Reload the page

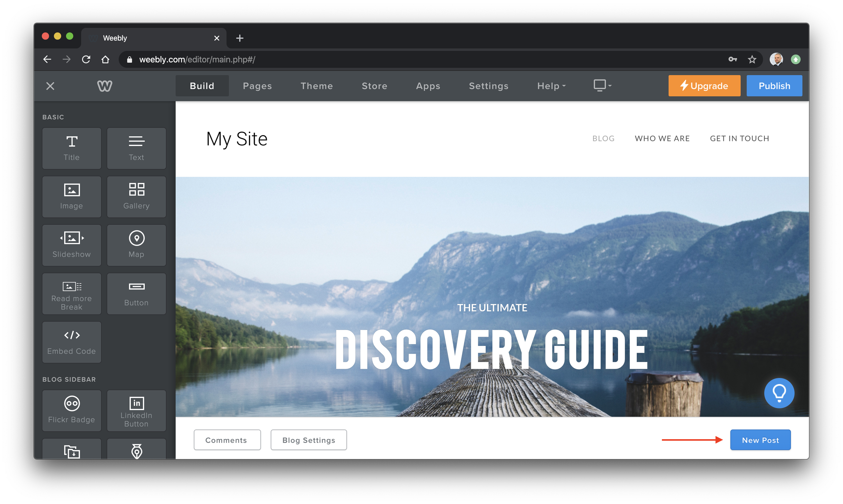86,60
